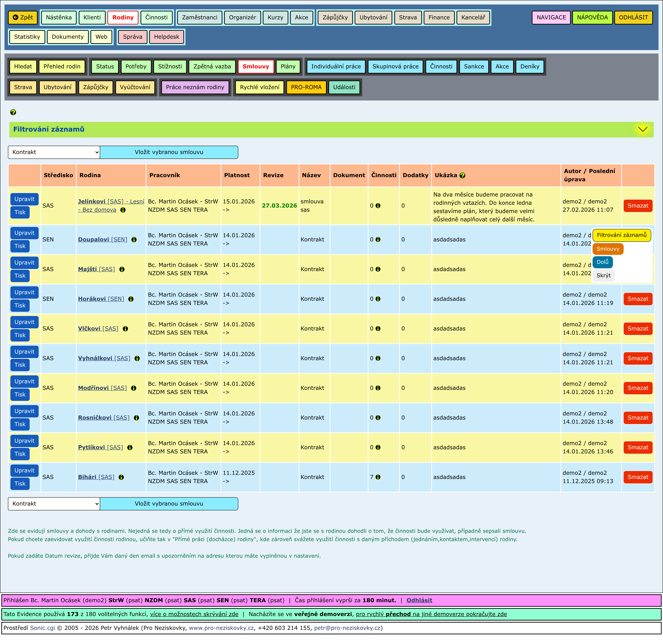Click info icon in Bihári Činnosti column
The image size is (663, 644).
click(378, 477)
